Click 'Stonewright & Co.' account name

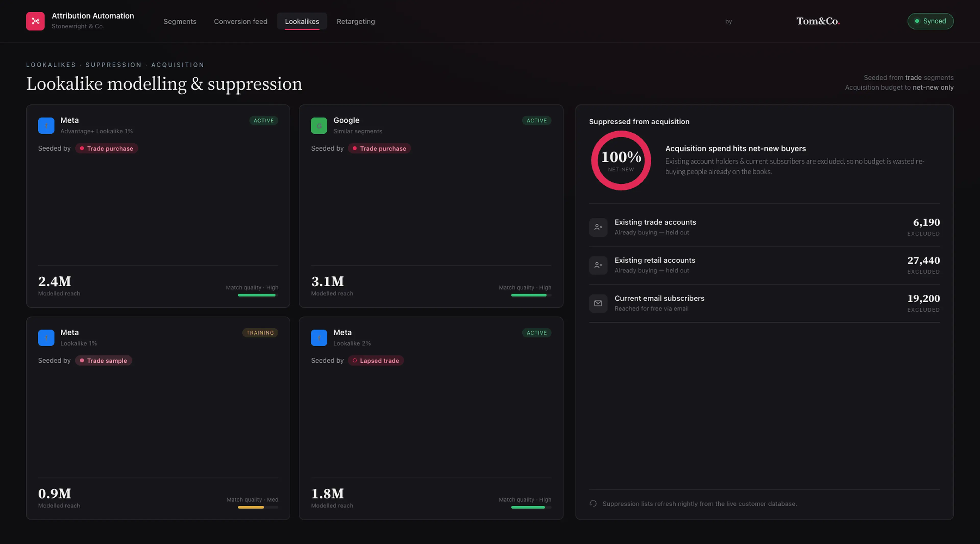[78, 26]
